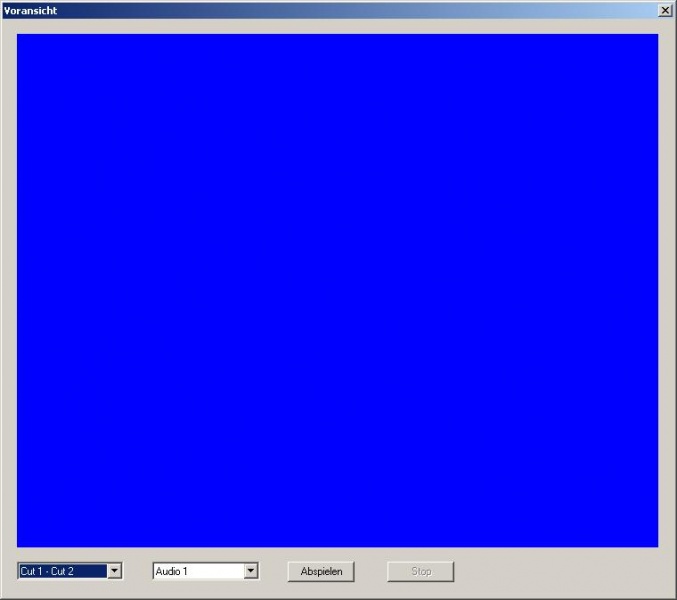Expand the Cut 1 - Cut 2 dropdown arrow
This screenshot has height=600, width=677.
[x=114, y=571]
